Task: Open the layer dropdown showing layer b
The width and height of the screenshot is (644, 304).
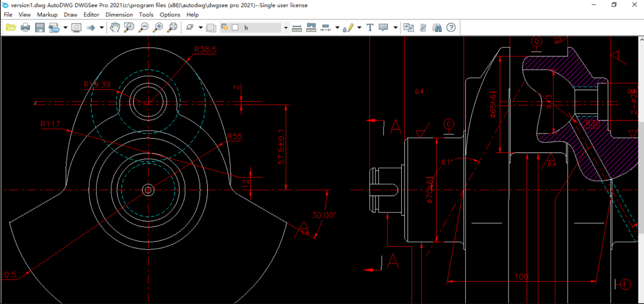Action: (286, 27)
